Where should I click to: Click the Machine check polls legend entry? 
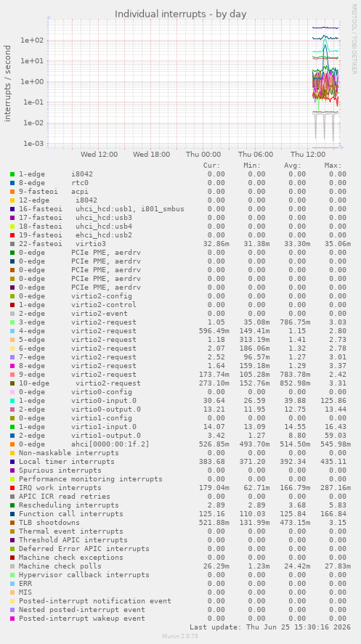pyautogui.click(x=60, y=566)
